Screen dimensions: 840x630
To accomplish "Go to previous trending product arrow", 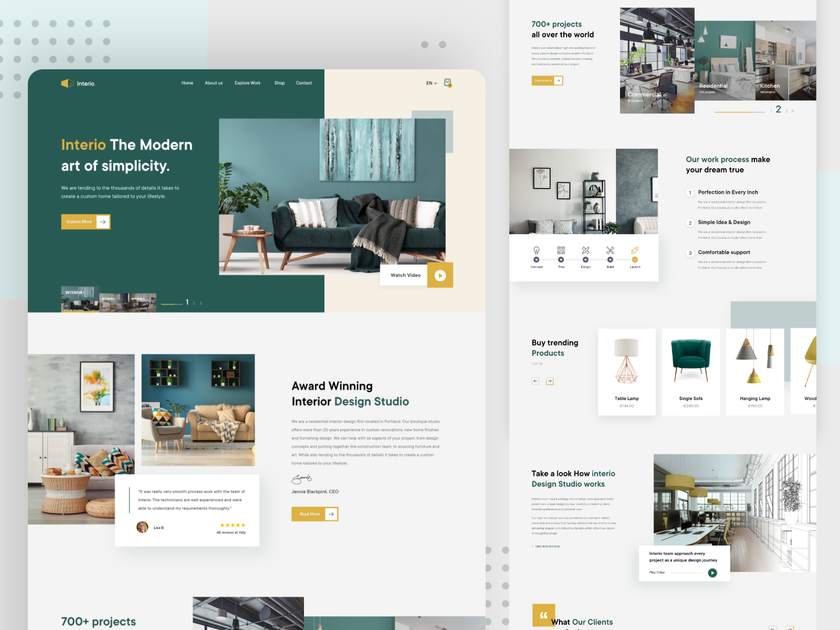I will tap(535, 381).
